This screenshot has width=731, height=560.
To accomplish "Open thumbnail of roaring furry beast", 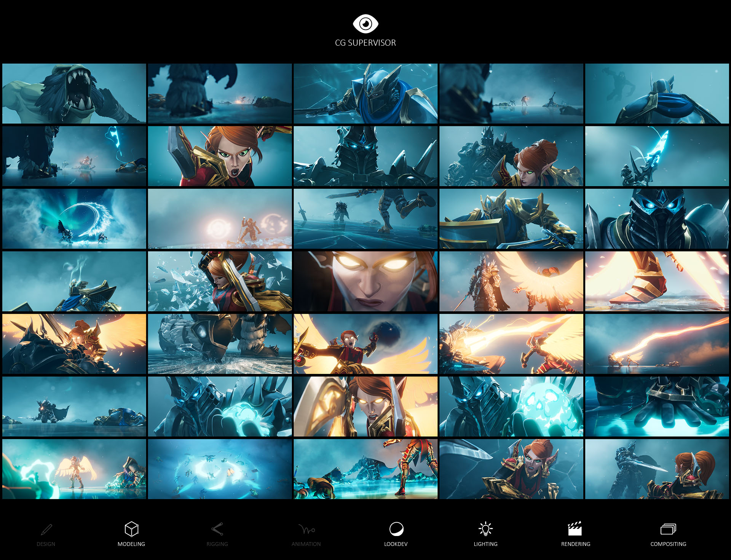I will [x=74, y=94].
